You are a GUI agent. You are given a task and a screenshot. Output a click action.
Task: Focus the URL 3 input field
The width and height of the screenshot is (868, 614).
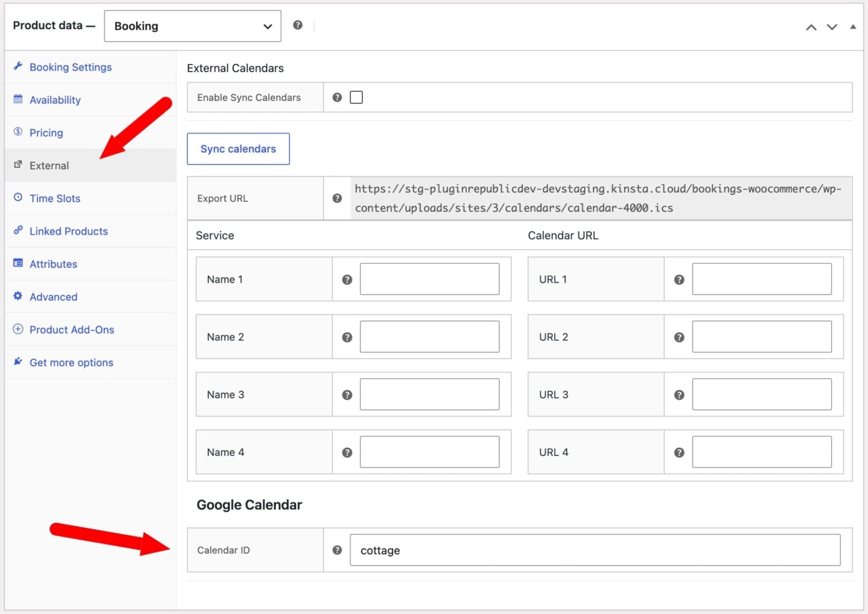coord(762,394)
